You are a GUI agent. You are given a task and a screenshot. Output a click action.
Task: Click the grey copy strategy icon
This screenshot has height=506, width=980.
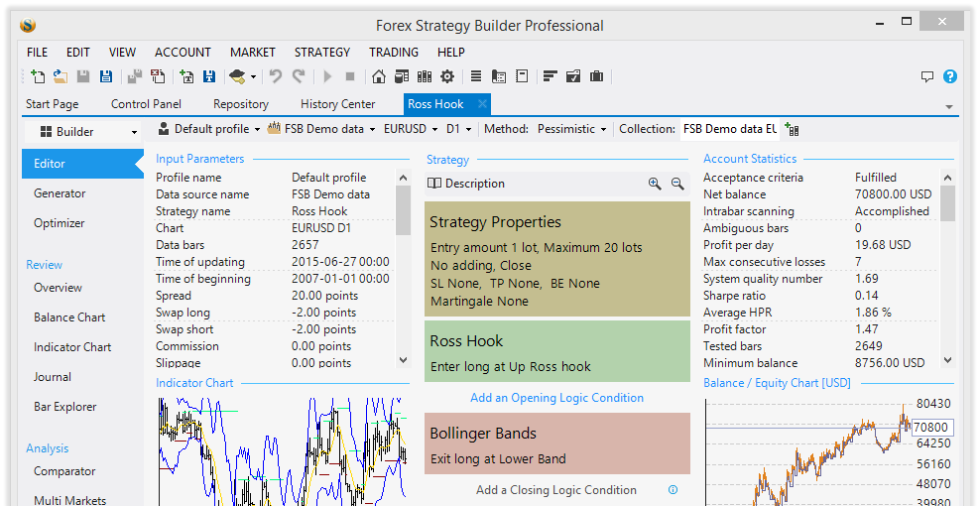coord(134,76)
